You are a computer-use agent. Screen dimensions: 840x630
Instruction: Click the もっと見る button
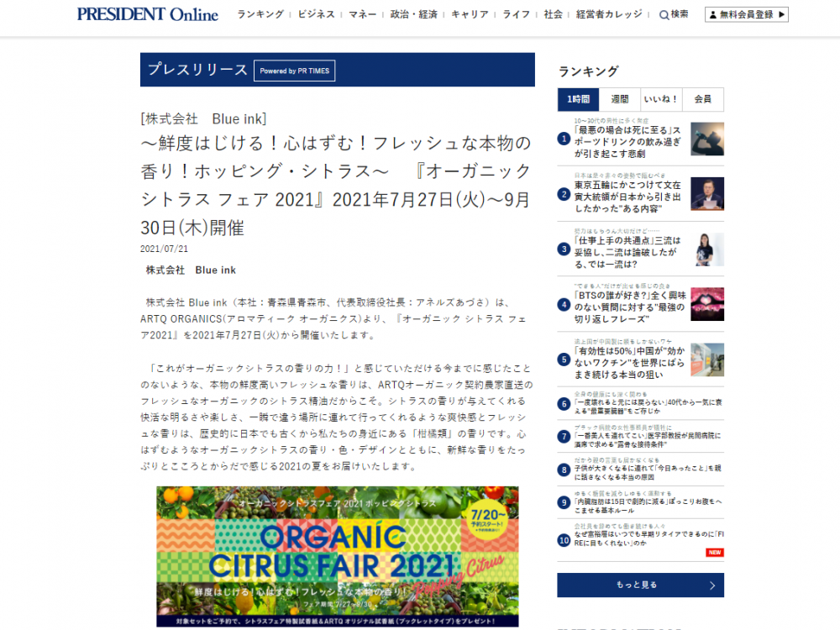click(640, 585)
